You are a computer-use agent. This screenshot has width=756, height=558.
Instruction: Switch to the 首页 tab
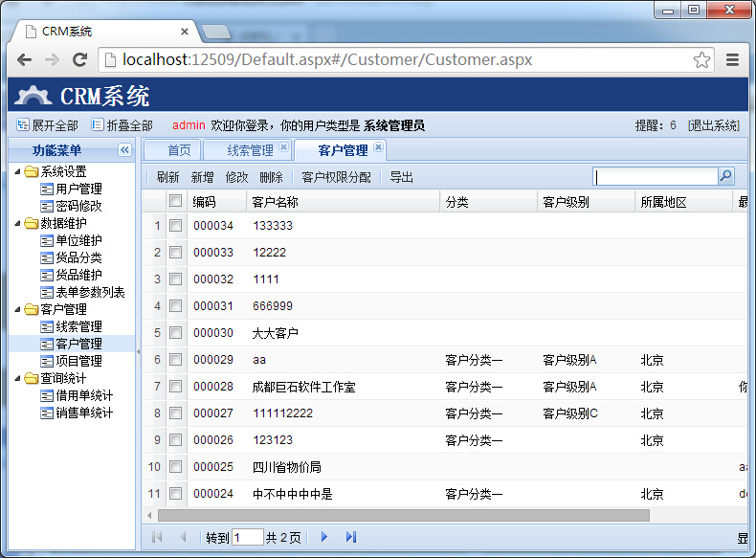[x=179, y=150]
